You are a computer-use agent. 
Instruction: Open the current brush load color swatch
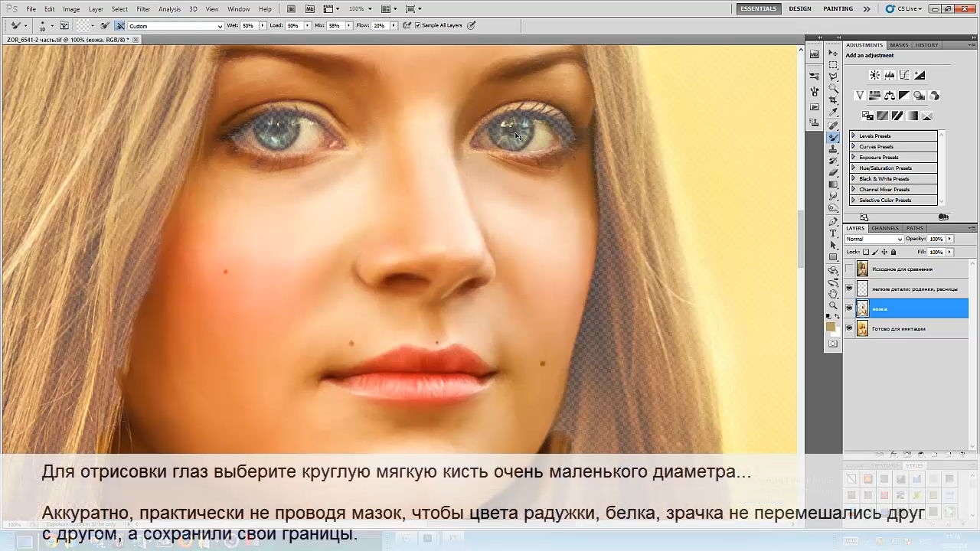click(x=81, y=25)
